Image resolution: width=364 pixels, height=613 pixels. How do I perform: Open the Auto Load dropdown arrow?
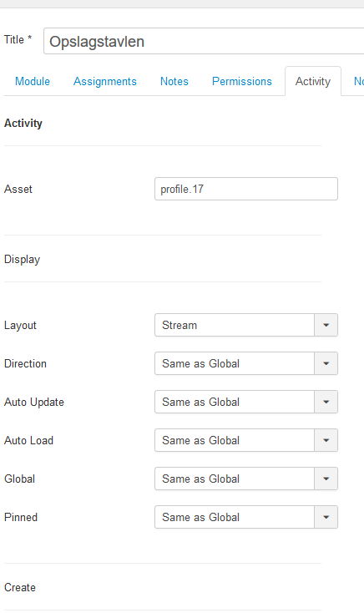326,440
